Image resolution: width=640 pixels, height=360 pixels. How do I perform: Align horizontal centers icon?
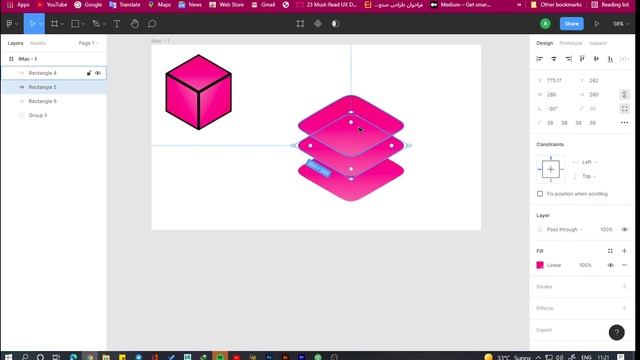click(554, 59)
